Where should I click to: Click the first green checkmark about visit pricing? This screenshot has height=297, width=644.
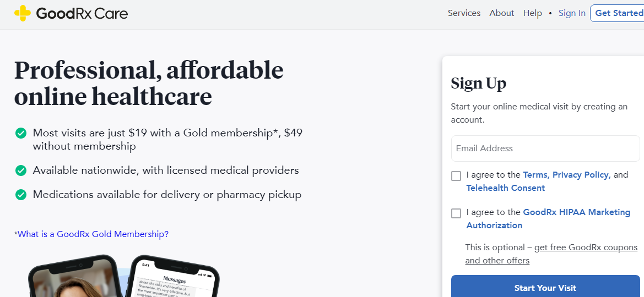[21, 133]
